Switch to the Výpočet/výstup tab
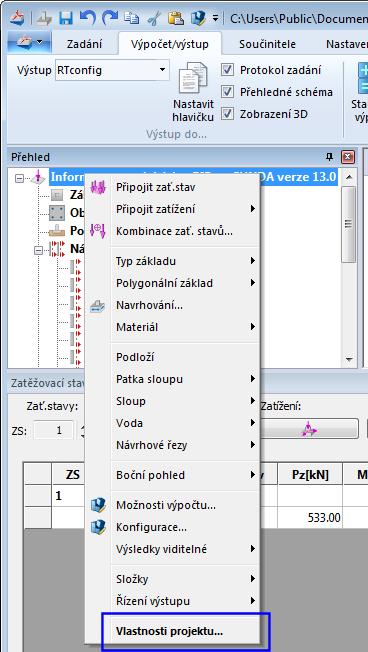The image size is (368, 652). [170, 44]
